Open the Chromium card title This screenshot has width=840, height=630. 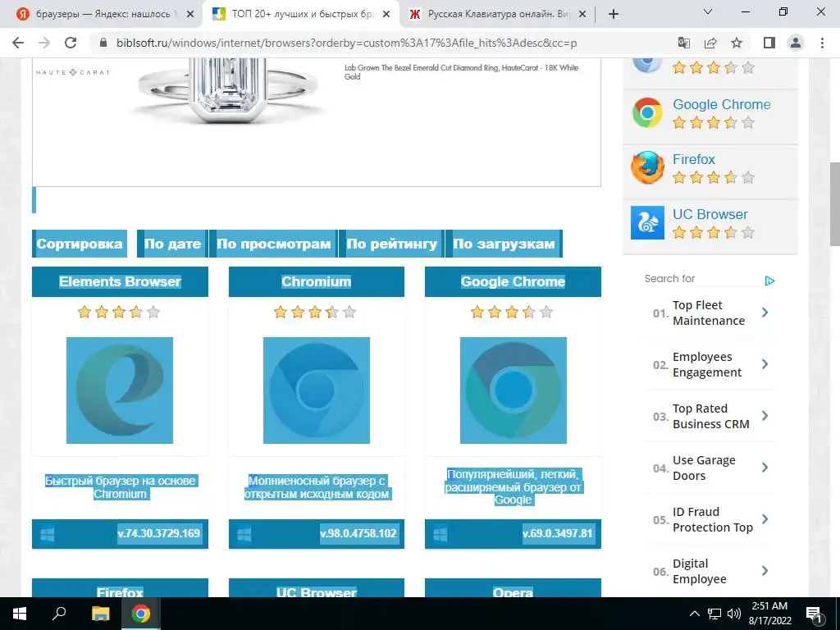pyautogui.click(x=317, y=282)
